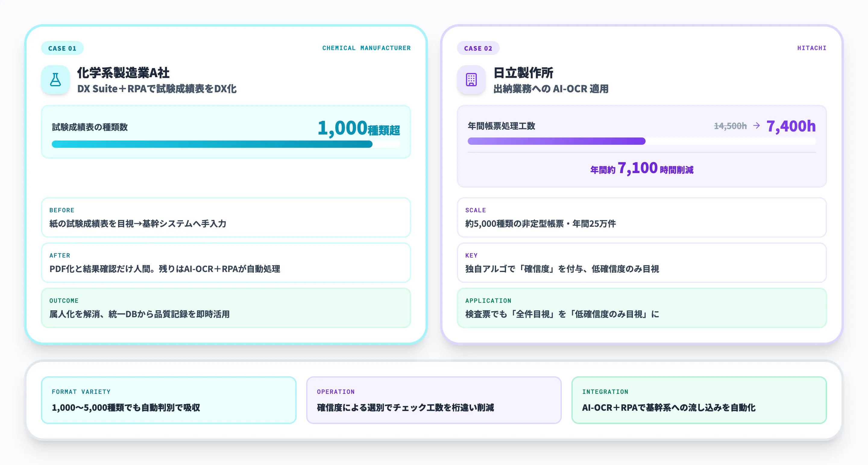
Task: Expand the KEY panel about 確信度
Action: click(x=642, y=263)
